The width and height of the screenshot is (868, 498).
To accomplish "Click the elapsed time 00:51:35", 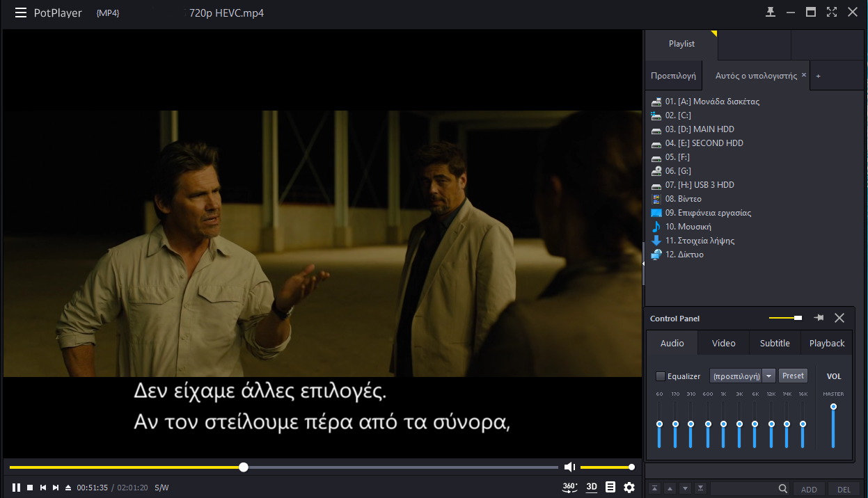I will (92, 488).
